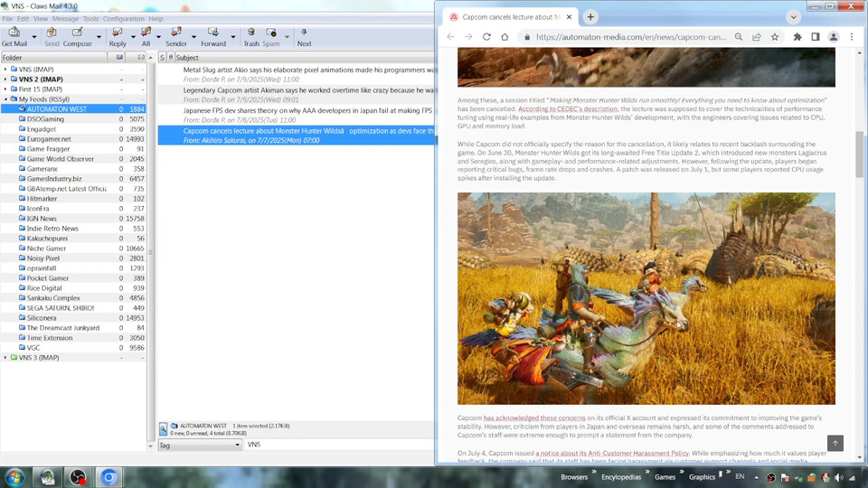Open the Tools menu

pos(90,18)
